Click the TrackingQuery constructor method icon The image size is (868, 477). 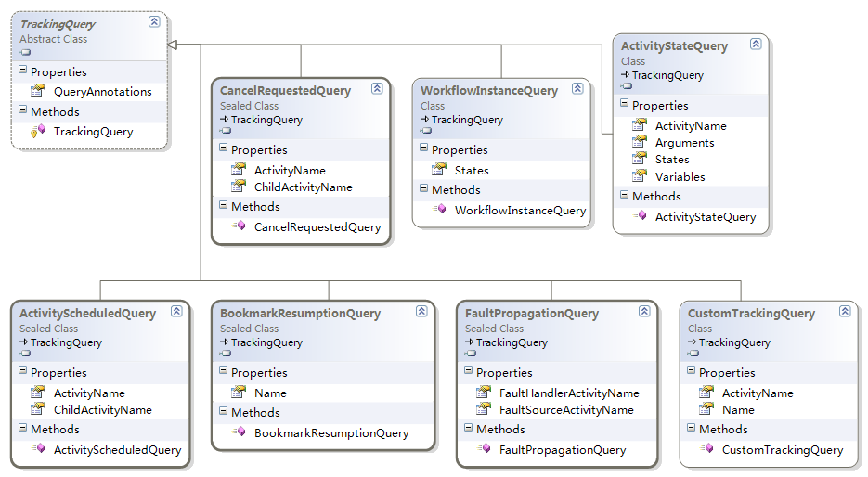(38, 131)
